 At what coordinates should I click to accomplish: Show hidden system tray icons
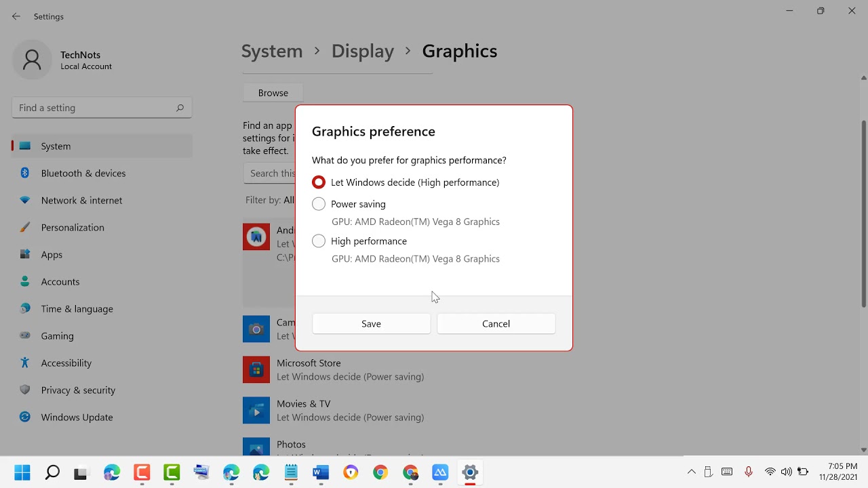pyautogui.click(x=692, y=472)
